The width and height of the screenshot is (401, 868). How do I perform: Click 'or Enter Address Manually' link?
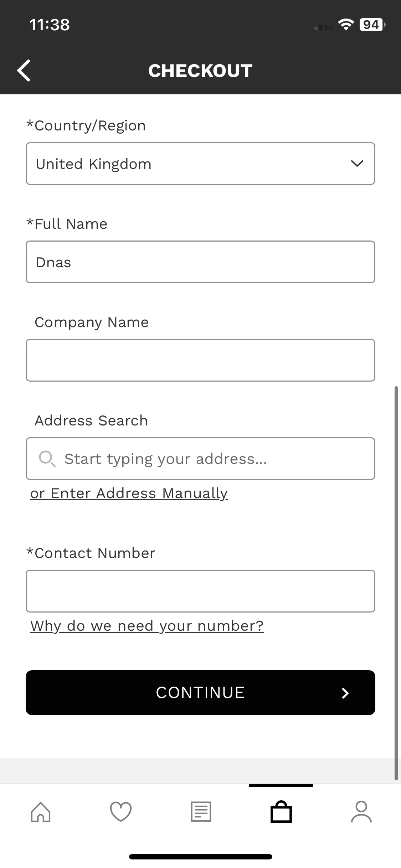[x=129, y=494]
